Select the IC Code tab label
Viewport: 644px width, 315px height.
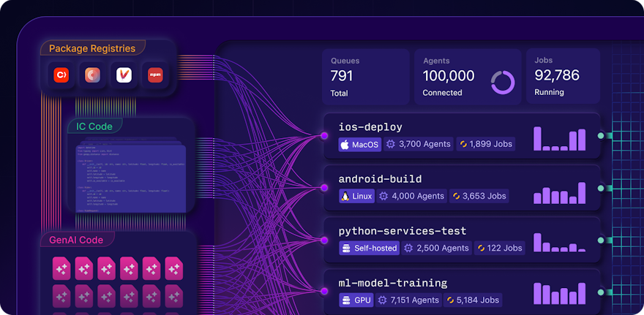point(94,126)
